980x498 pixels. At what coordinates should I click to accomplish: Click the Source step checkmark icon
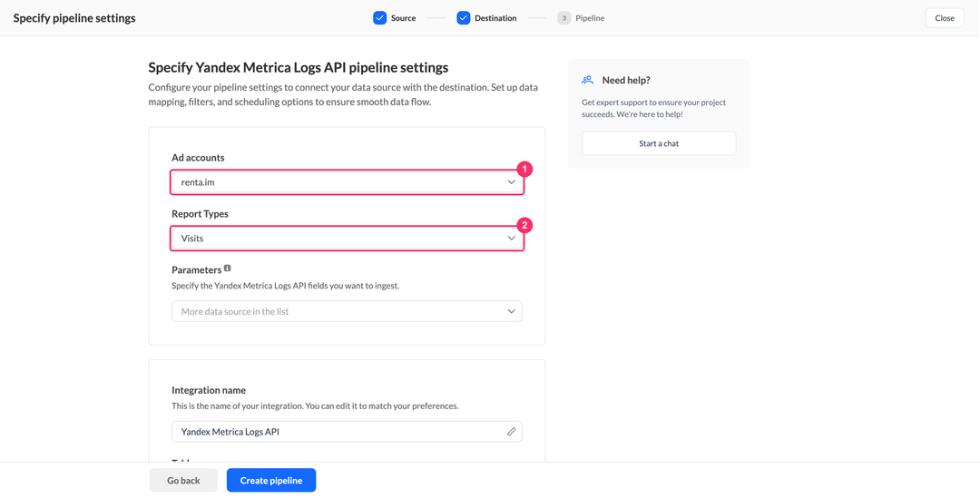(380, 18)
